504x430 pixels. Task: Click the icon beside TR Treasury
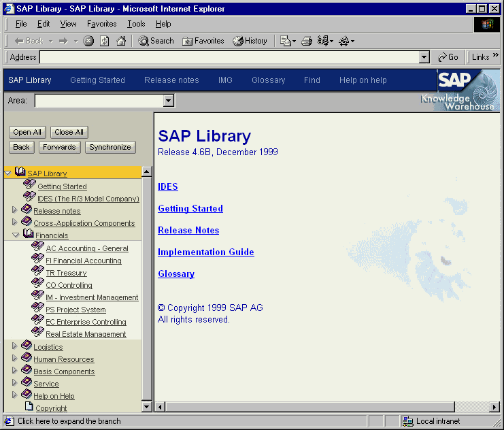click(x=37, y=271)
